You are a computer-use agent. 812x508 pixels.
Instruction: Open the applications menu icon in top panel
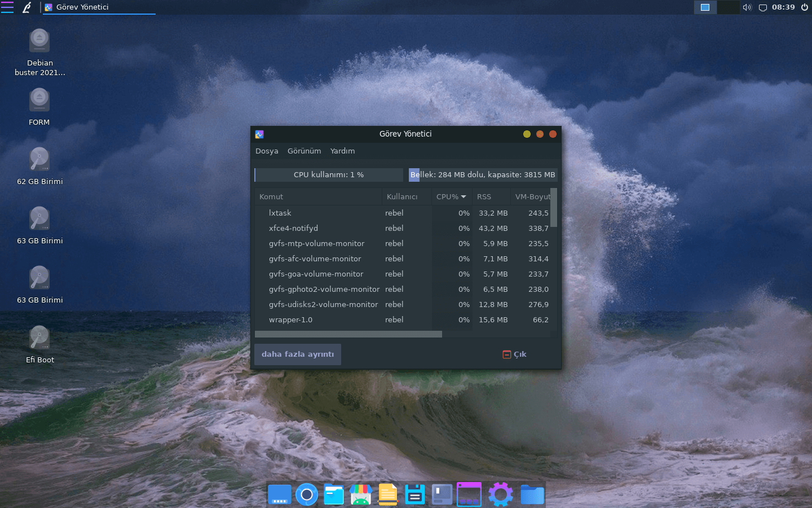click(x=7, y=7)
